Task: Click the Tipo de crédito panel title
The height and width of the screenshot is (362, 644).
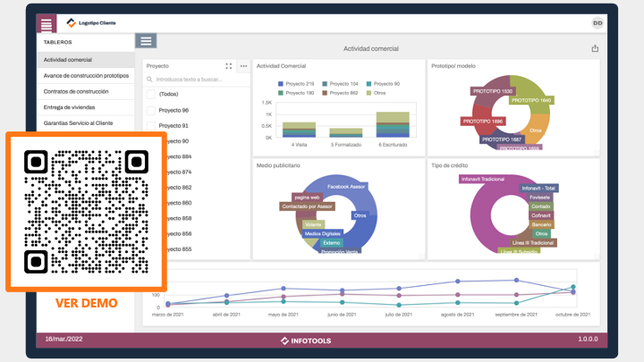Action: pyautogui.click(x=449, y=165)
